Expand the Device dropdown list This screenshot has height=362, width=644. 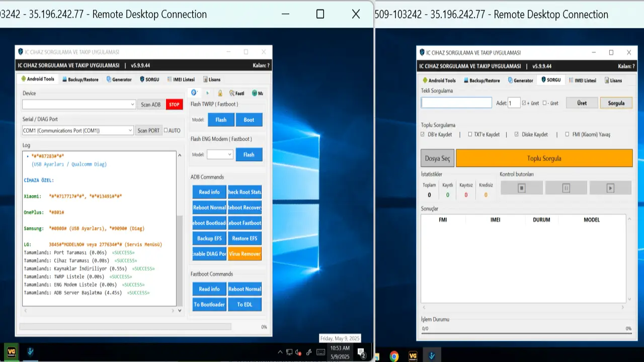pyautogui.click(x=79, y=104)
